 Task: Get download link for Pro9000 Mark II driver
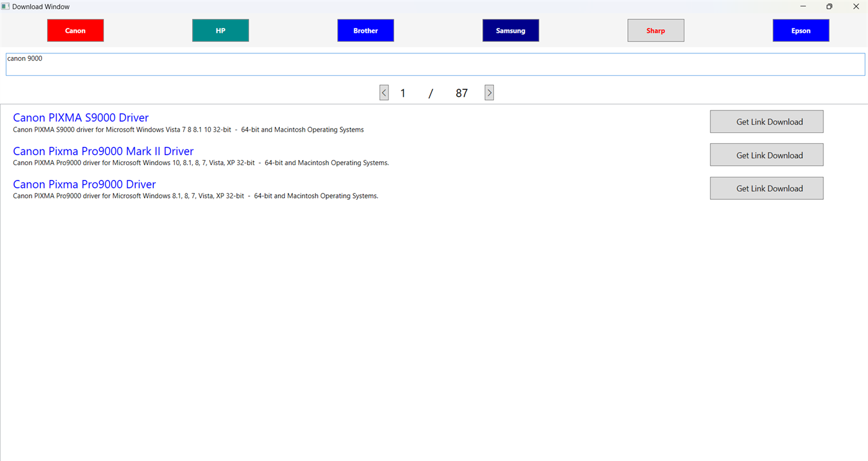click(x=766, y=154)
